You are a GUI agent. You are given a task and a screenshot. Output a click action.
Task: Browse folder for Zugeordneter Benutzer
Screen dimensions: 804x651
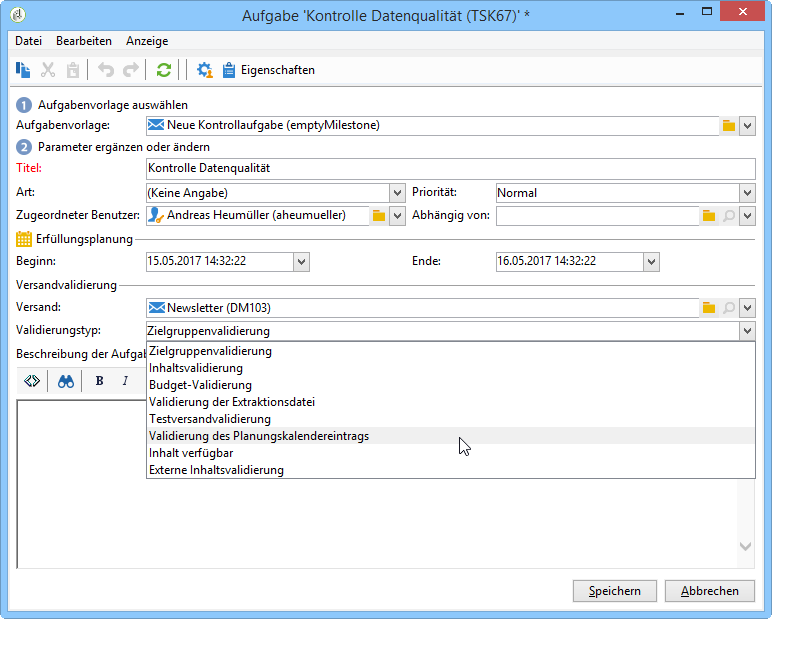pos(378,216)
